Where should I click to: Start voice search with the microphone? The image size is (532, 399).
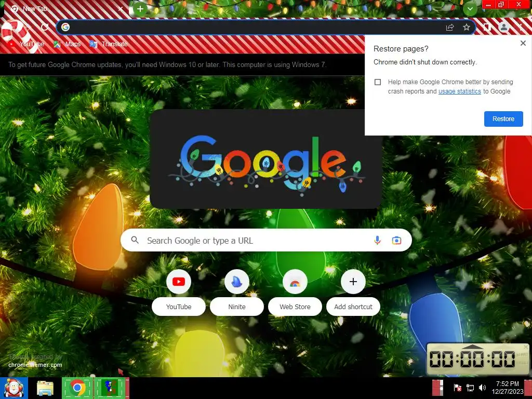click(377, 240)
